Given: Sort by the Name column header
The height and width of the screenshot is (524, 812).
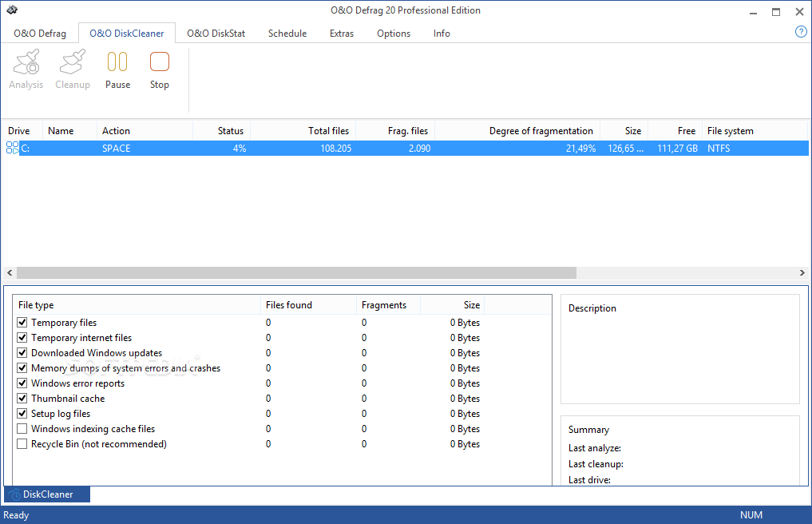Looking at the screenshot, I should pos(70,131).
